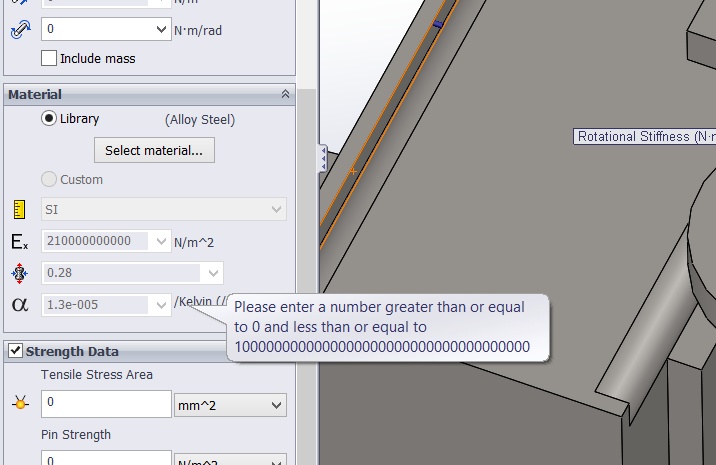The width and height of the screenshot is (716, 465).
Task: Open the Poisson's ratio 0.28 dropdown
Action: pos(213,273)
